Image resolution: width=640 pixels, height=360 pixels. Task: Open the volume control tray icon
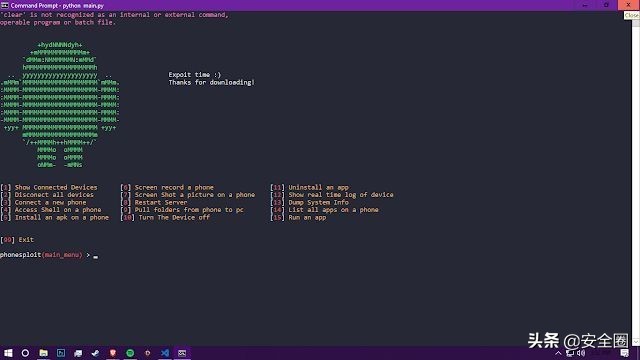pyautogui.click(x=581, y=353)
